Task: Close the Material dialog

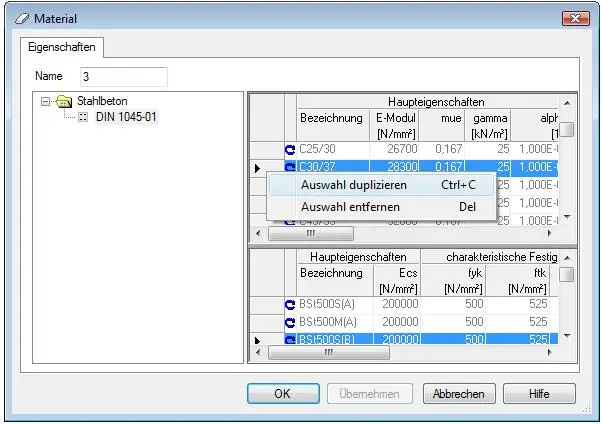Action: [575, 18]
